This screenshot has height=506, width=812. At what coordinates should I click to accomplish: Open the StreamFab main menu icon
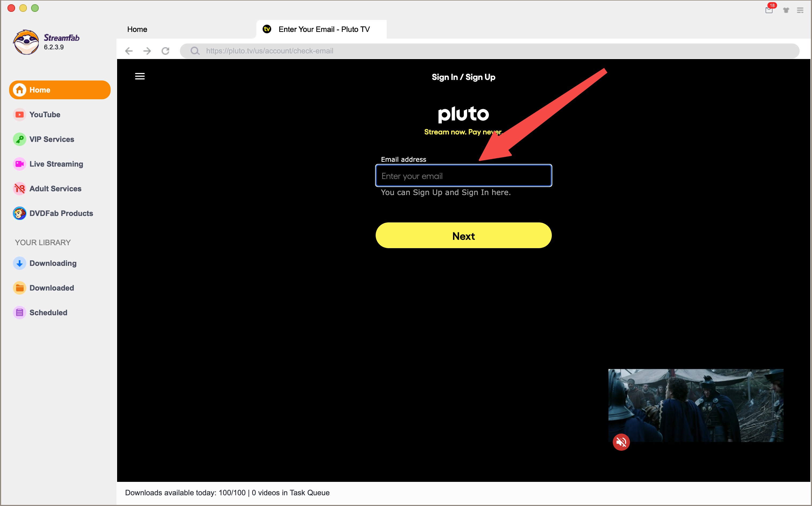pyautogui.click(x=800, y=10)
